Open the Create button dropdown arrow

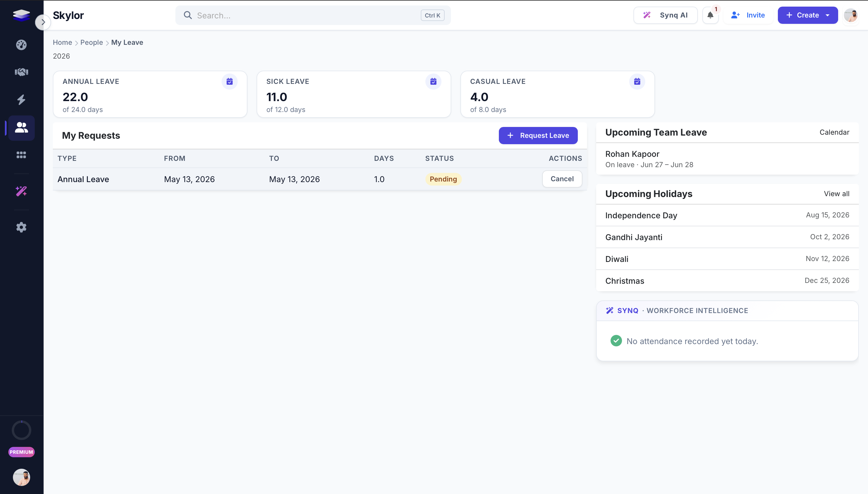(828, 15)
